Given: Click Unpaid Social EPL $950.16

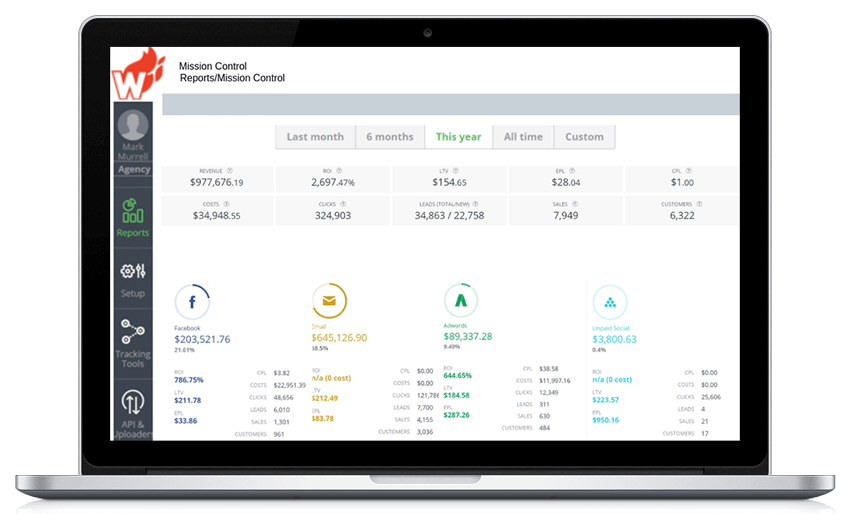Looking at the screenshot, I should (606, 420).
